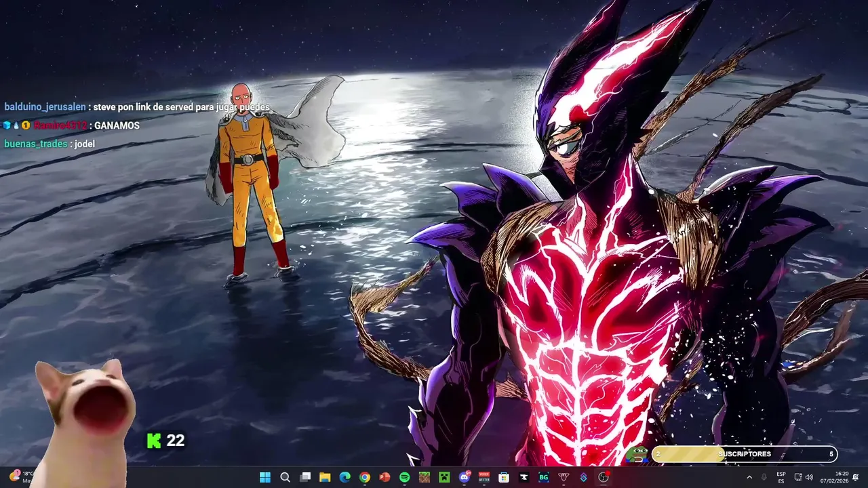Open Discord with the notification badge
This screenshot has height=488, width=868.
point(465,477)
